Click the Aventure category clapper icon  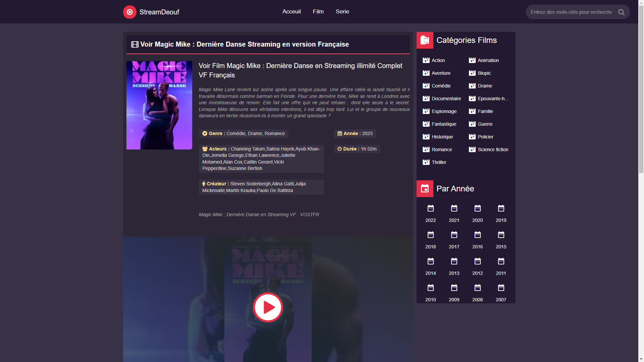[426, 73]
